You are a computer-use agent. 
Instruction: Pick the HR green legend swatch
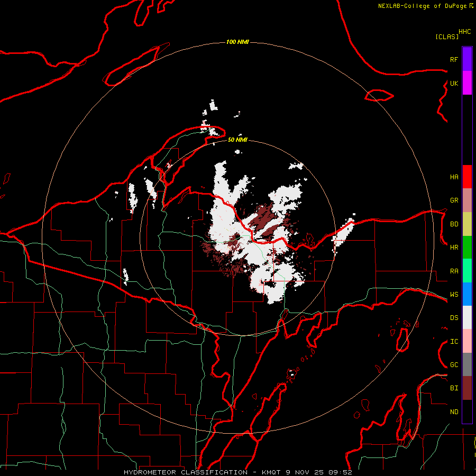click(467, 248)
